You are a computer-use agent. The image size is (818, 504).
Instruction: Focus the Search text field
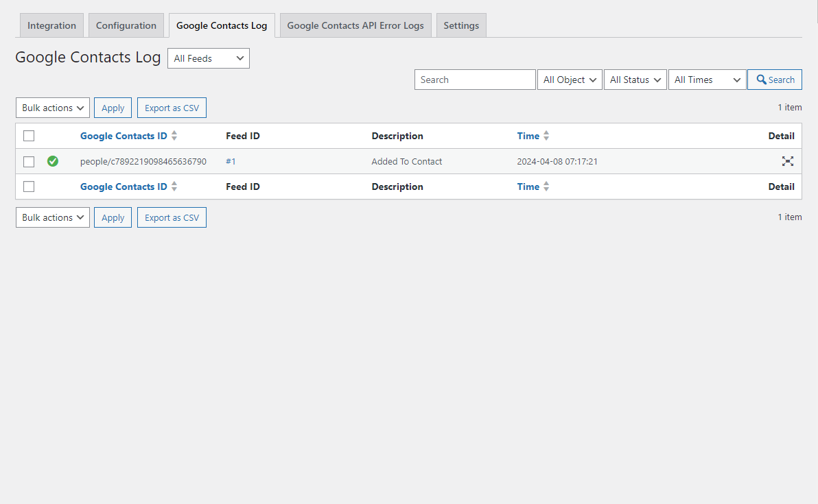click(475, 80)
